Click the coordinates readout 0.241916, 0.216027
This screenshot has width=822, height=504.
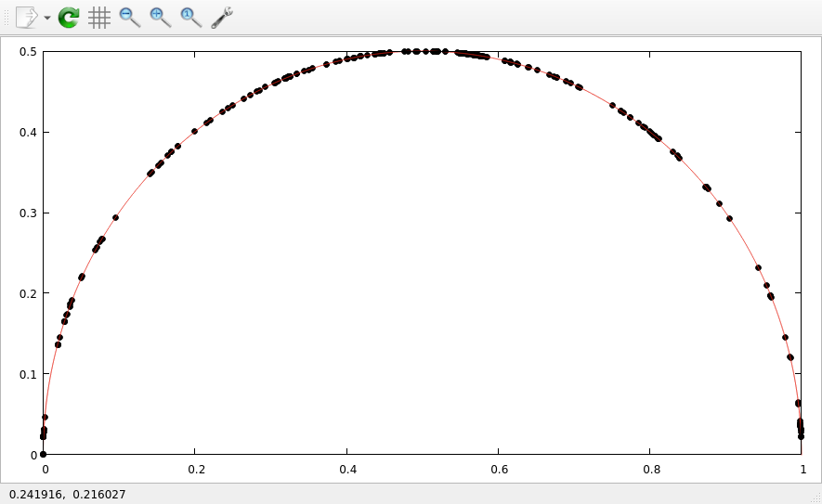[x=67, y=495]
